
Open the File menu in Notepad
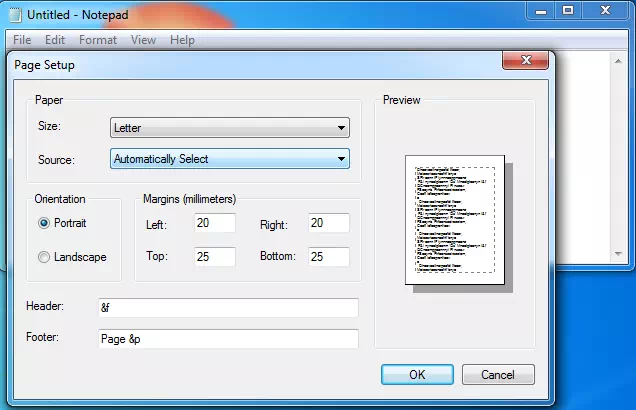pyautogui.click(x=22, y=40)
